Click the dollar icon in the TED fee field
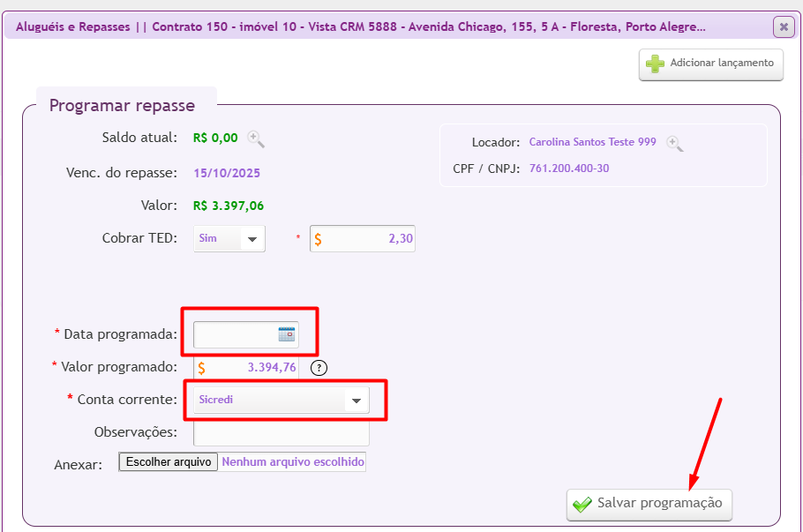The image size is (803, 532). pyautogui.click(x=319, y=239)
